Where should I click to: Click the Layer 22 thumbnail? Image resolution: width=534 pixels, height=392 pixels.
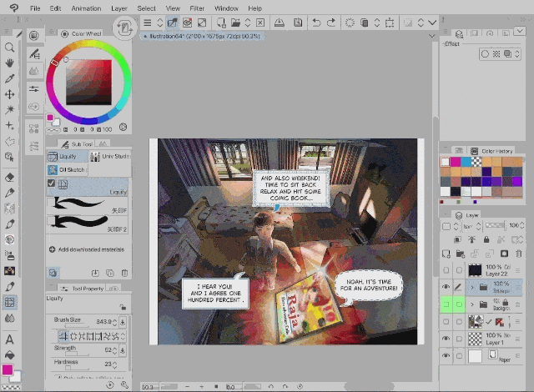[x=475, y=270]
